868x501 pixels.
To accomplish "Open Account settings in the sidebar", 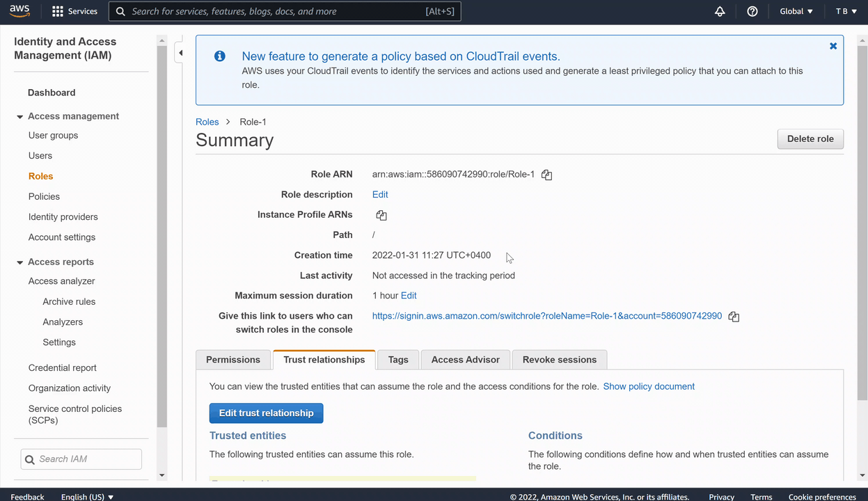I will click(62, 237).
